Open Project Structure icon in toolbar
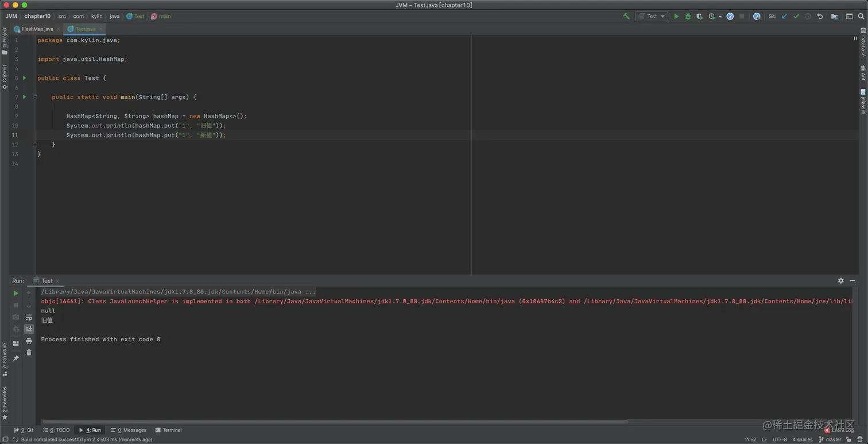868x444 pixels. click(834, 16)
